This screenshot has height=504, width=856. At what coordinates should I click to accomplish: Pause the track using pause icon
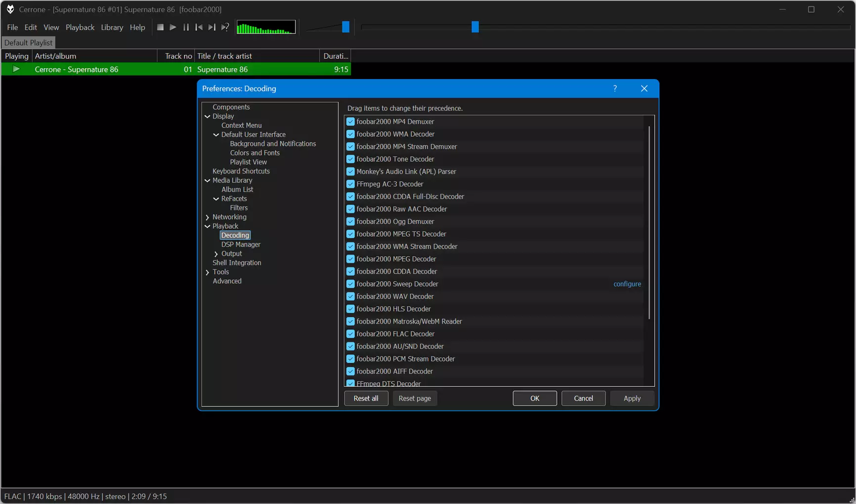click(186, 27)
